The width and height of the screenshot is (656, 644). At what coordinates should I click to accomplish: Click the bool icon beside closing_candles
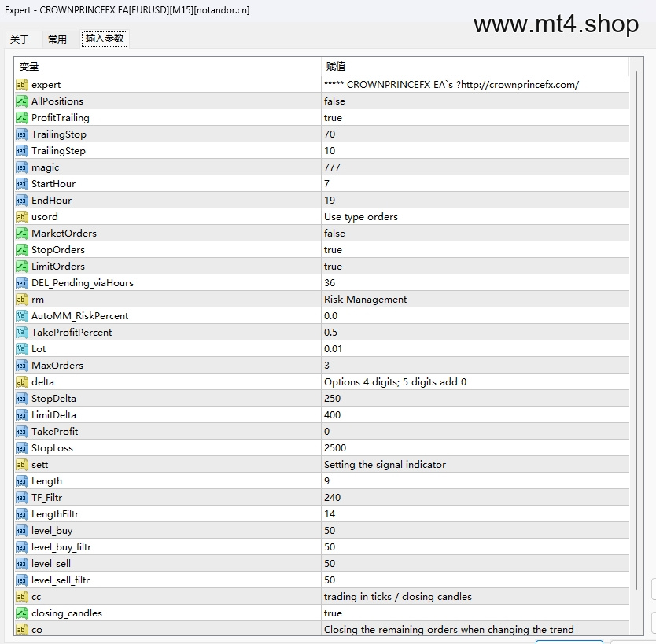click(x=22, y=613)
